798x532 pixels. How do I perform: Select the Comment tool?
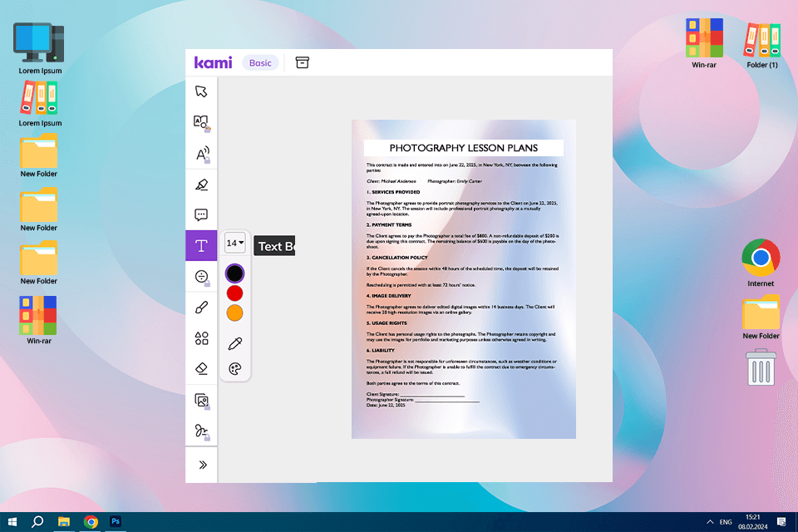click(201, 214)
